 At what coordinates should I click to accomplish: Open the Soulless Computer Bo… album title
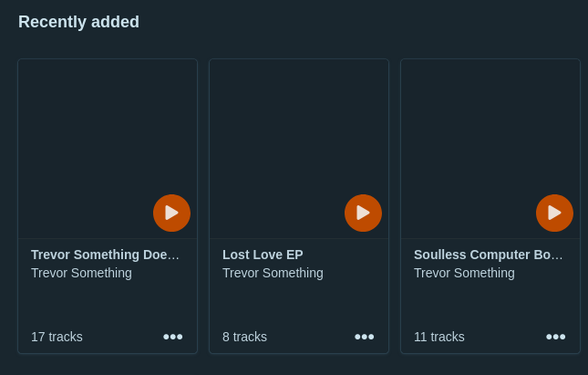click(x=489, y=255)
